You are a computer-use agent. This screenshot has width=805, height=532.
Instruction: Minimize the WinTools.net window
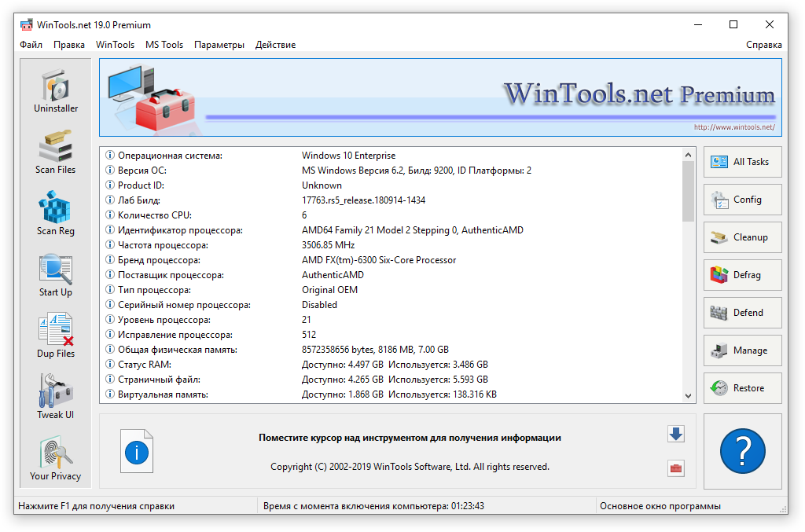(x=698, y=24)
